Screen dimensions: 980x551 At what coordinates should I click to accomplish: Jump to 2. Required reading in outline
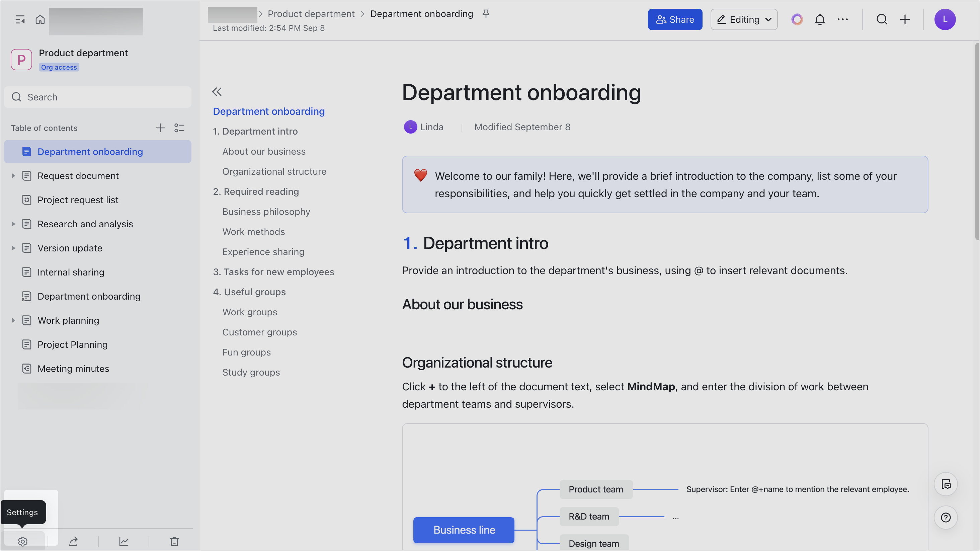tap(256, 191)
